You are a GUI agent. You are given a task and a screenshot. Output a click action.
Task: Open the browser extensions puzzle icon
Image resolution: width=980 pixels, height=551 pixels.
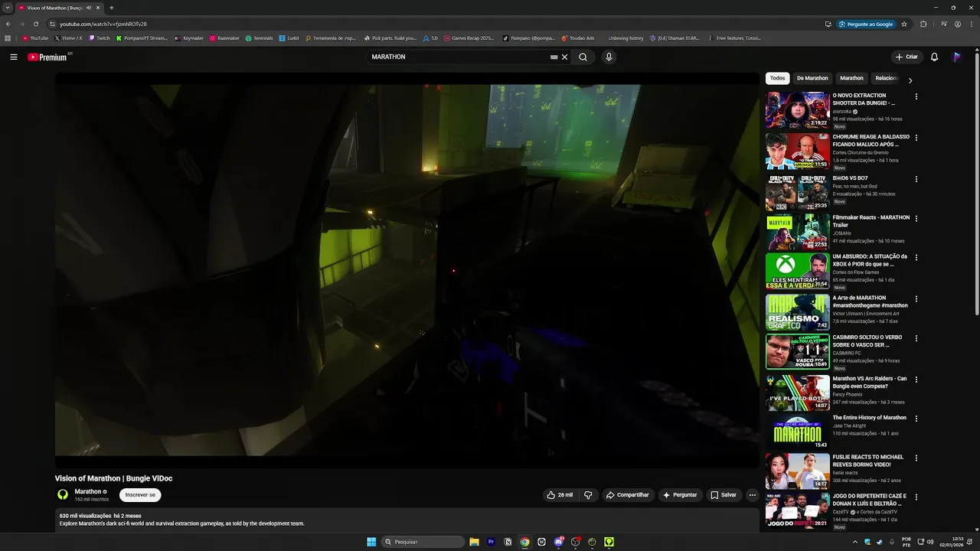point(923,24)
